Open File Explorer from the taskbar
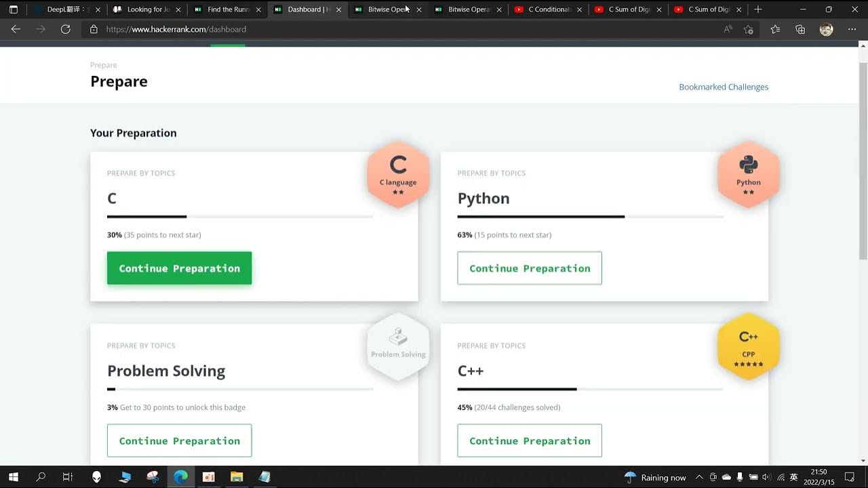Screen dimensions: 868x488 (x=237, y=477)
